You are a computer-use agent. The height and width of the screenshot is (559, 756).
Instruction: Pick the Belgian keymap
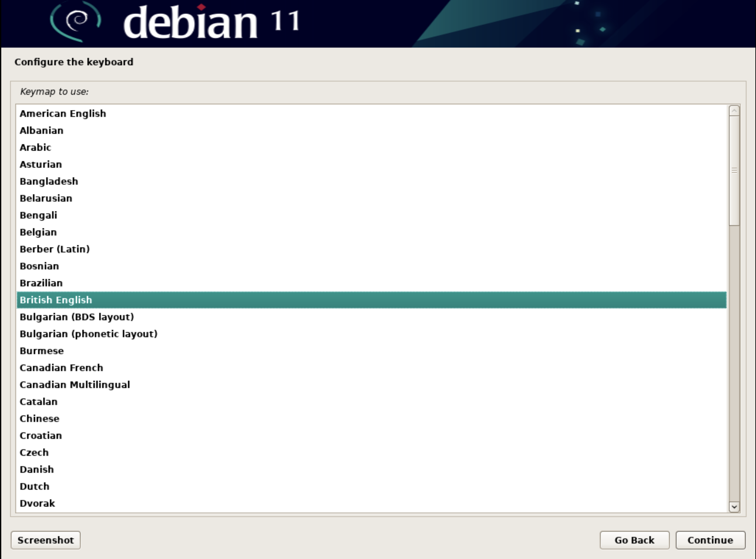[x=372, y=232]
